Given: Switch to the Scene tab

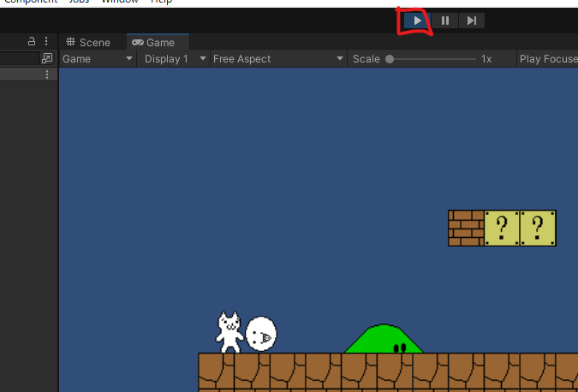Looking at the screenshot, I should (x=88, y=43).
